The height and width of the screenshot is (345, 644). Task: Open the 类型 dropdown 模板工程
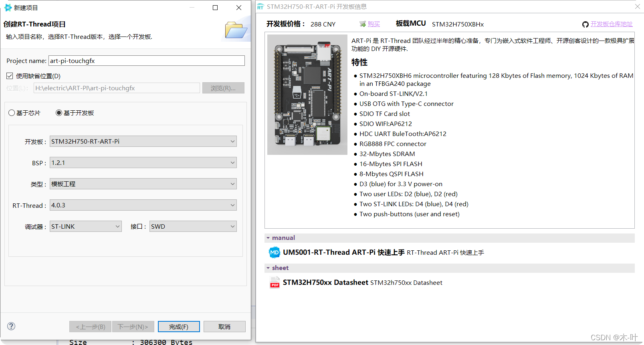click(x=143, y=184)
